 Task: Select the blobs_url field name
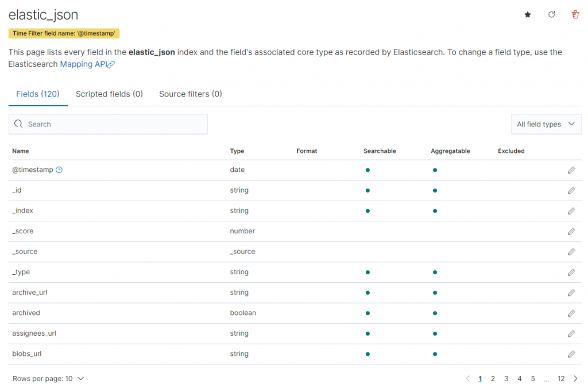pos(27,354)
